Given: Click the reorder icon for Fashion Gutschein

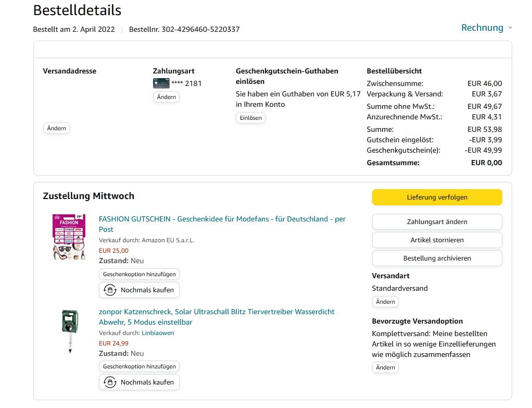Looking at the screenshot, I should click(110, 290).
